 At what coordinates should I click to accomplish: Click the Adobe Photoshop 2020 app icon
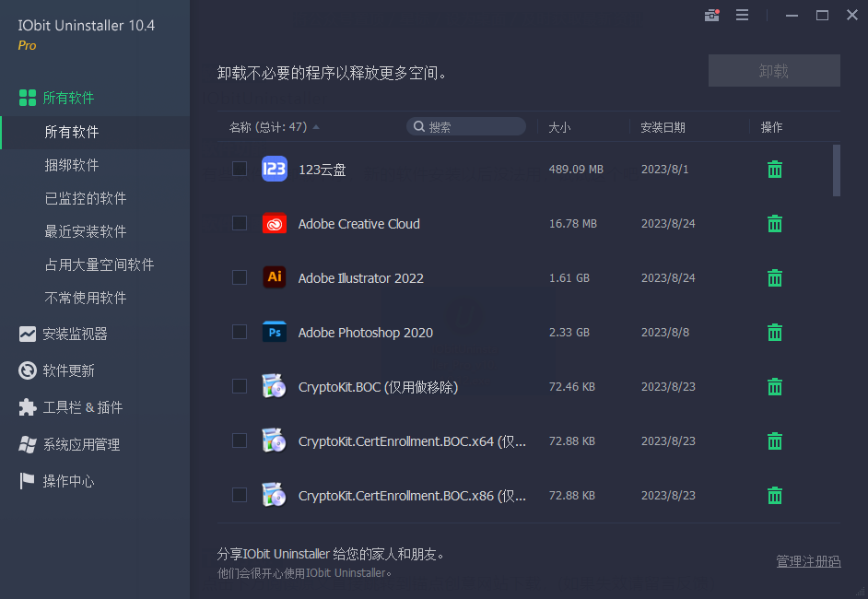point(274,333)
